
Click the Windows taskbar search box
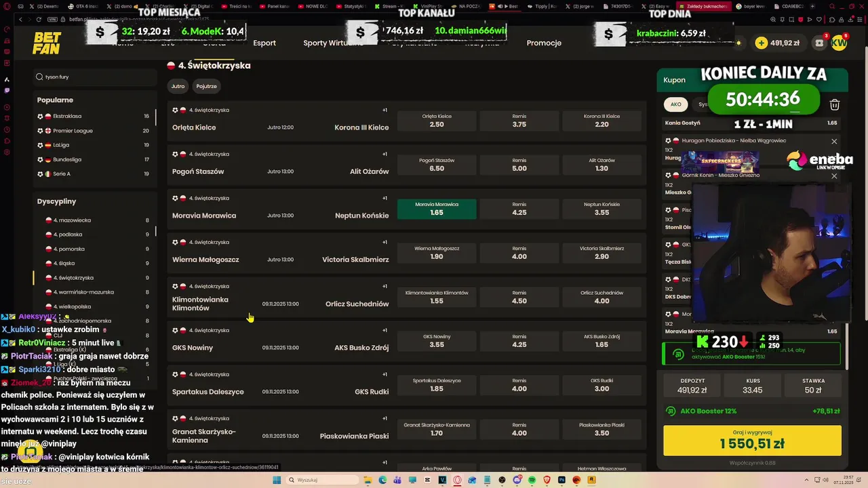point(323,480)
